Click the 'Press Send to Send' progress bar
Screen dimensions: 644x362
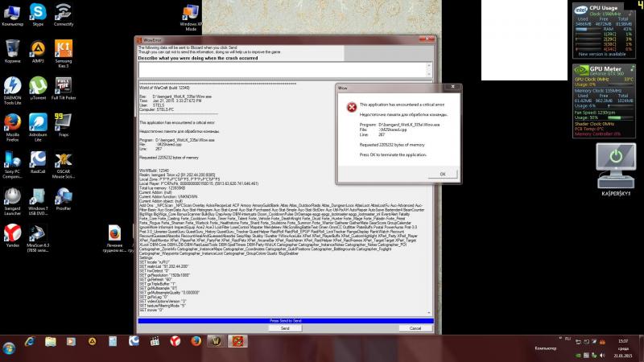[x=286, y=321]
